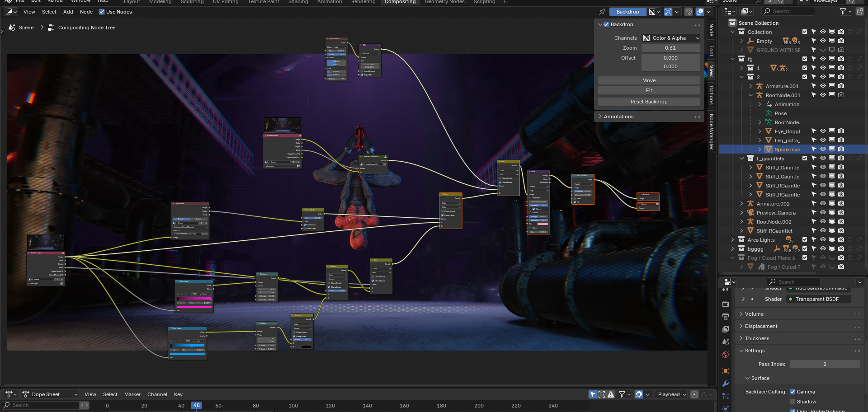Open the Particles properties tab icon
Image resolution: width=868 pixels, height=412 pixels.
tap(726, 396)
